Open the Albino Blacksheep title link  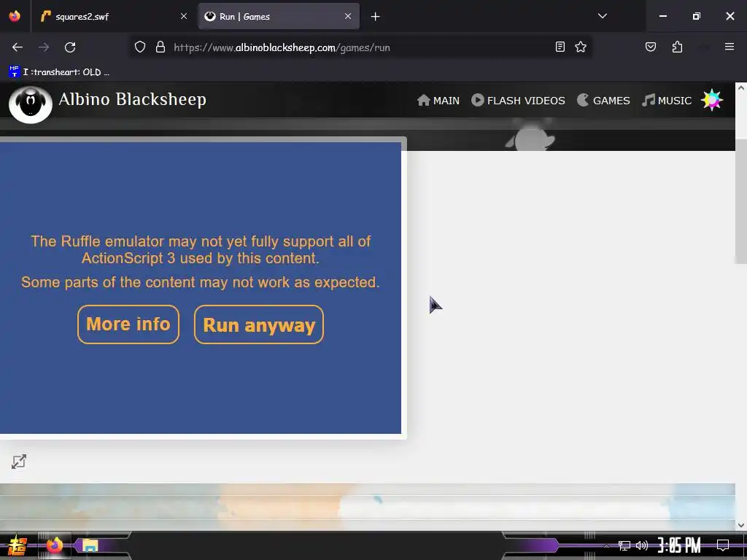(133, 99)
